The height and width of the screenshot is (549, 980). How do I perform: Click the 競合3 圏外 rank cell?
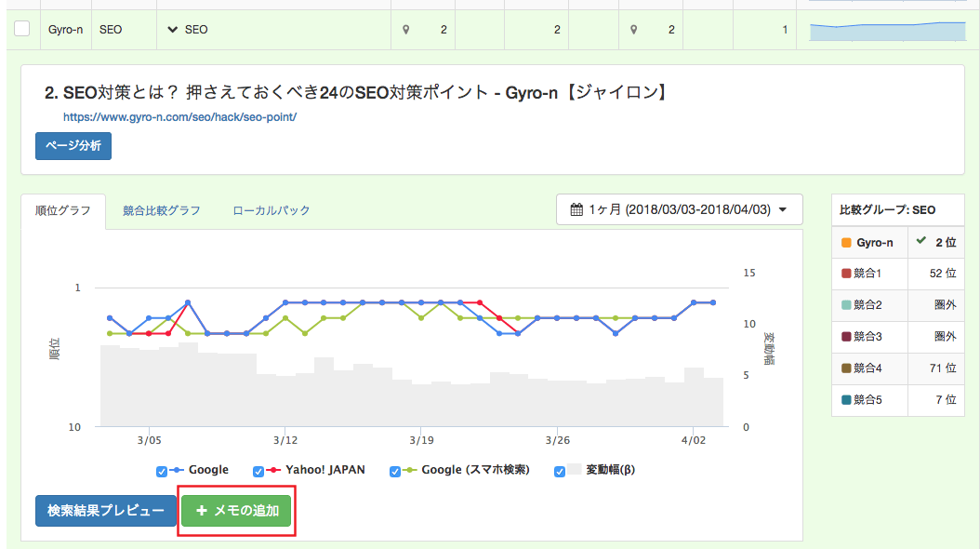(x=935, y=337)
